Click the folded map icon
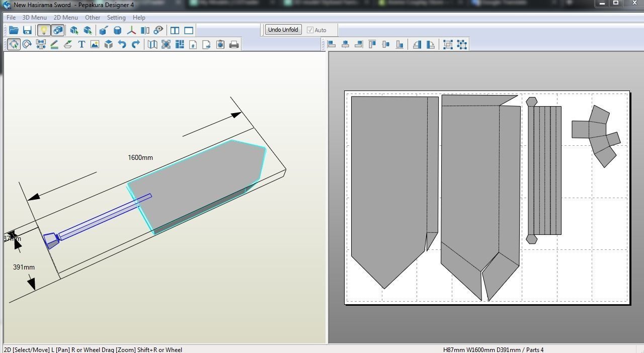Image resolution: width=644 pixels, height=353 pixels. pyautogui.click(x=152, y=44)
